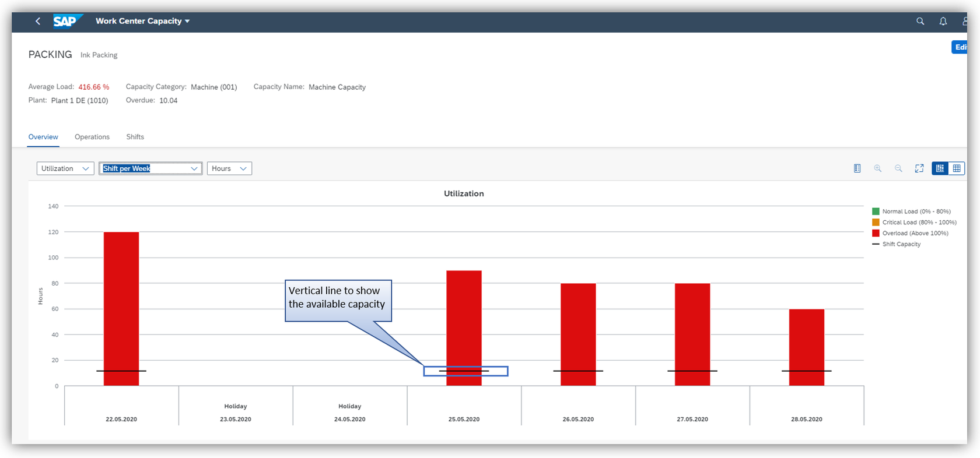Screen dimensions: 980x458
Task: Select the 26.05.2020 red bar
Action: pyautogui.click(x=578, y=334)
